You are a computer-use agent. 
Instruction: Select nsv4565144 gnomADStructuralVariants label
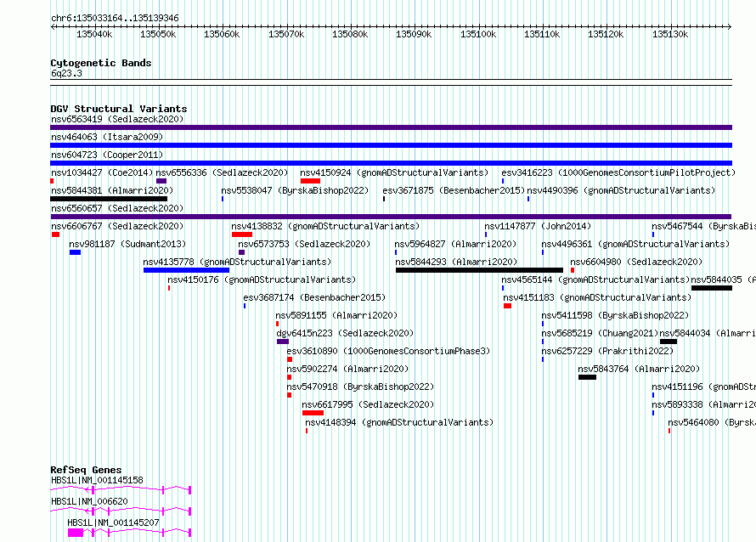pos(595,279)
